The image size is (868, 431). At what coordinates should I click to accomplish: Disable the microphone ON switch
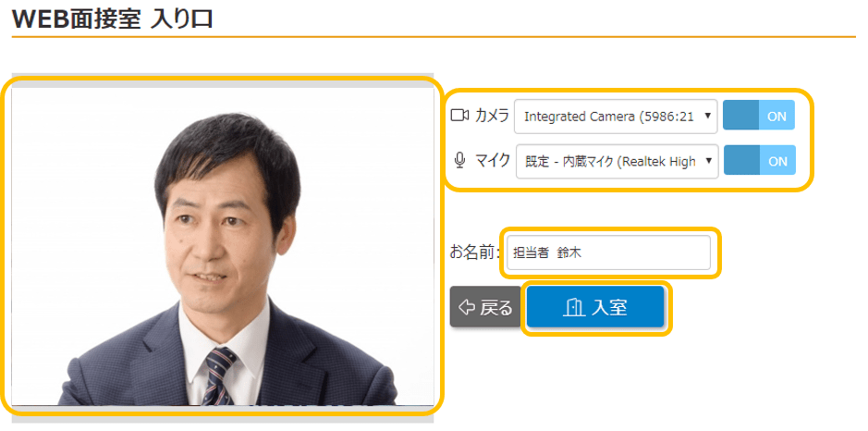coord(758,160)
